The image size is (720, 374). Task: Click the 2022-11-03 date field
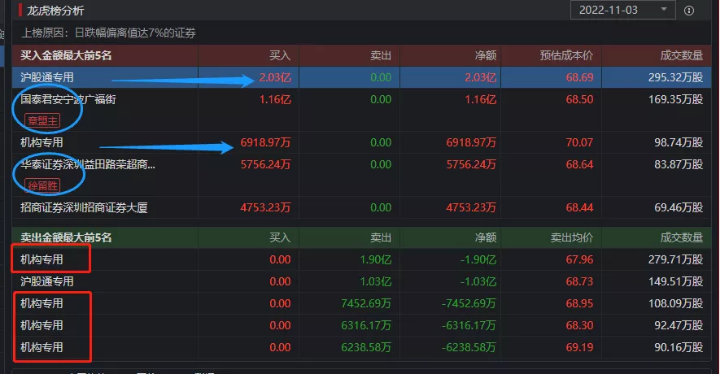click(x=623, y=10)
